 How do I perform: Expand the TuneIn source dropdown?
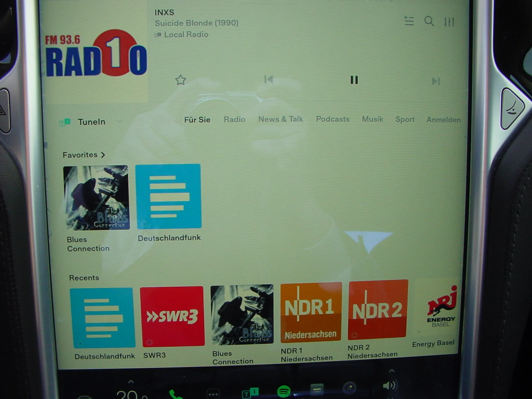click(119, 122)
